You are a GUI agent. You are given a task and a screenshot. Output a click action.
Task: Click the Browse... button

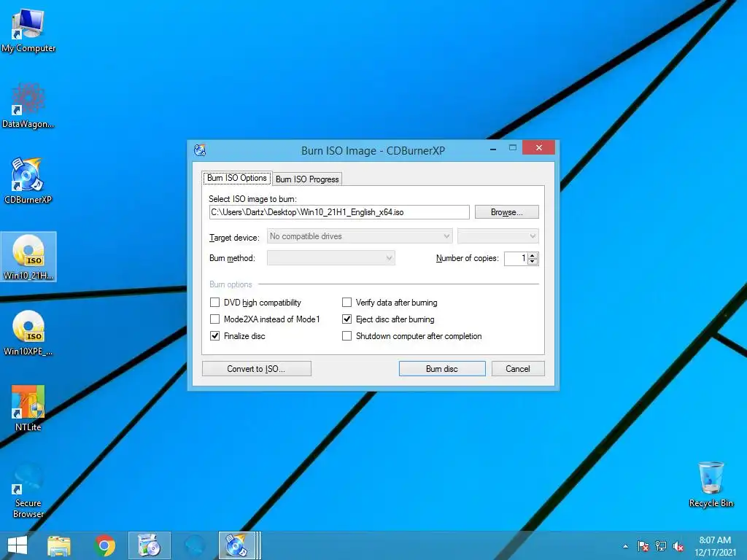tap(506, 212)
